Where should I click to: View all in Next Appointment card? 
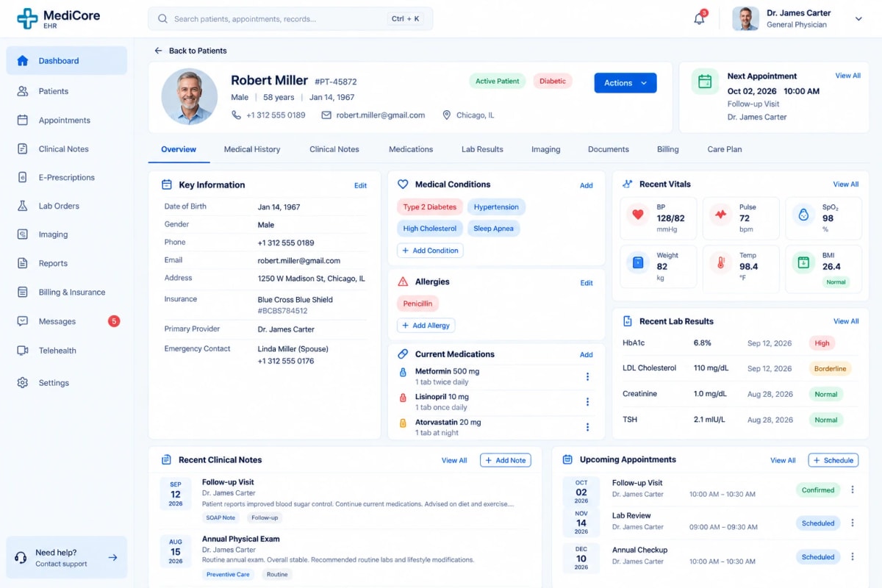(848, 76)
